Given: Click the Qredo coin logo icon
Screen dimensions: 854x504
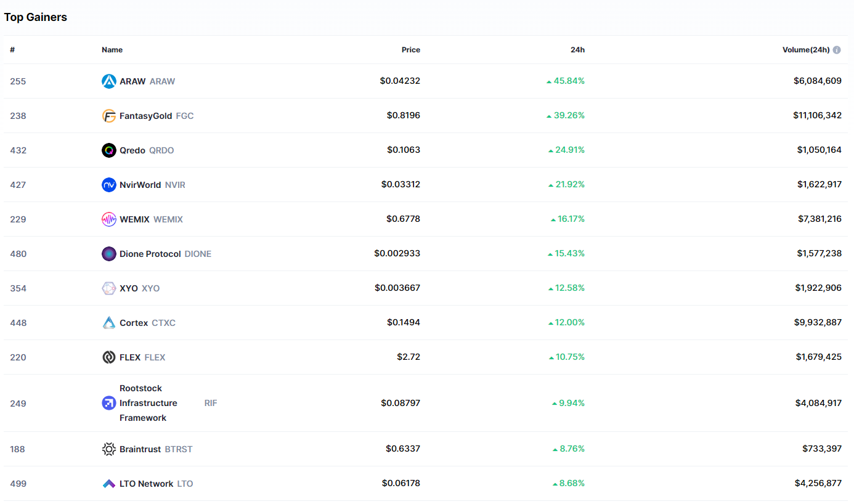Looking at the screenshot, I should [x=108, y=150].
